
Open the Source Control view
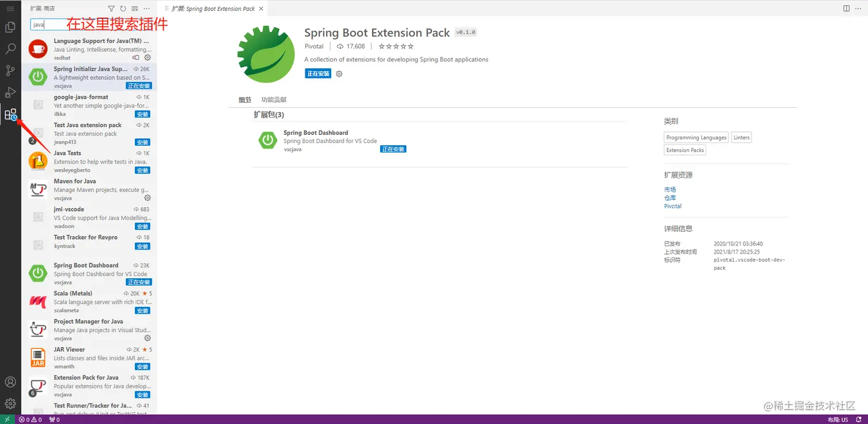click(x=10, y=71)
